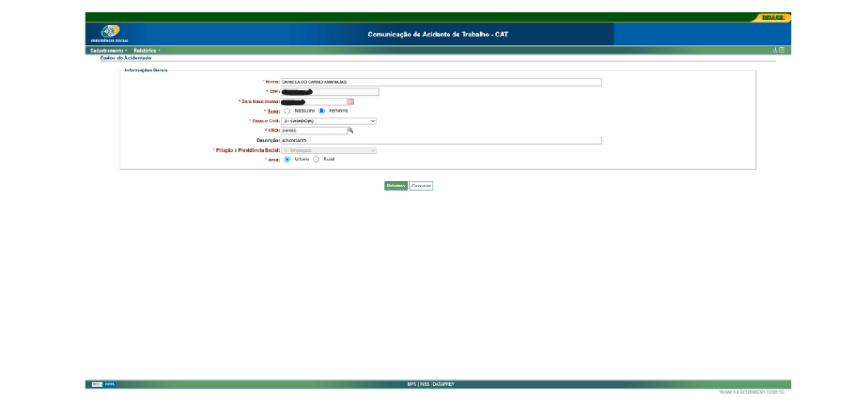Select the Rural area option
Viewport: 868px width, 402px height.
[316, 159]
